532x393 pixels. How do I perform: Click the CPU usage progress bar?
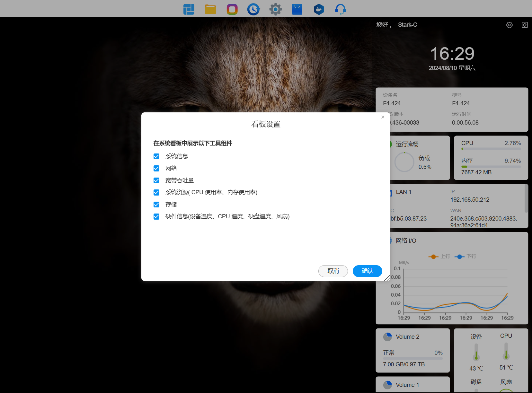tap(491, 149)
